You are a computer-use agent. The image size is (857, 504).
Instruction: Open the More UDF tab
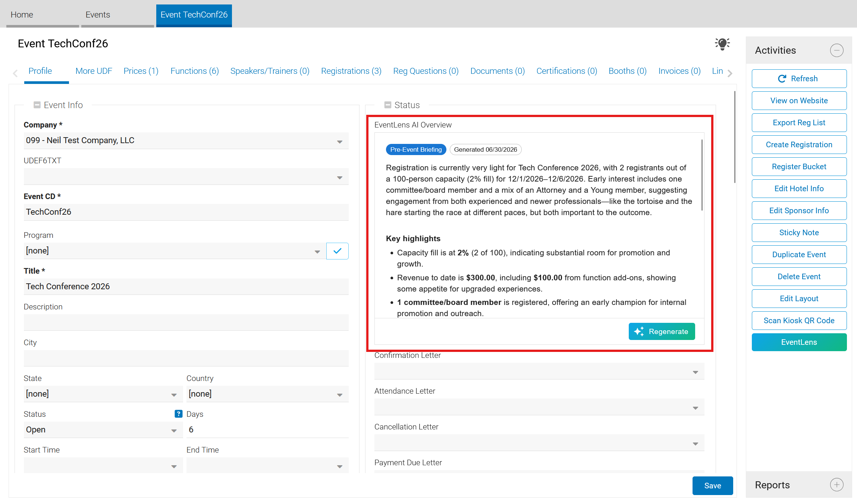click(94, 71)
